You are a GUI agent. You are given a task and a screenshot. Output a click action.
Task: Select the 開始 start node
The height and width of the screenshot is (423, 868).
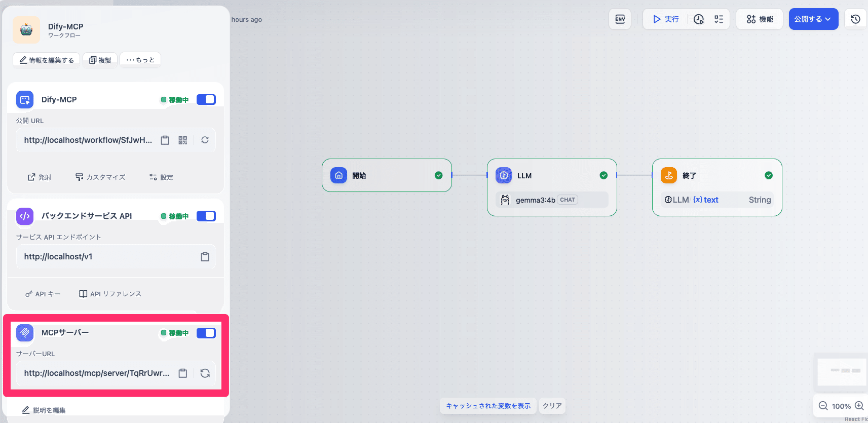[387, 175]
